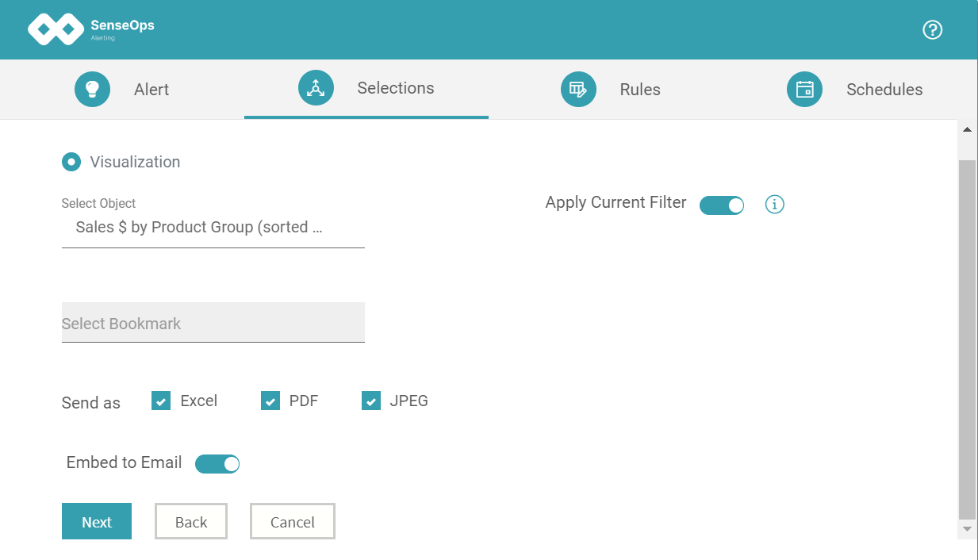Switch to the Alert tab
This screenshot has height=560, width=978.
click(151, 89)
